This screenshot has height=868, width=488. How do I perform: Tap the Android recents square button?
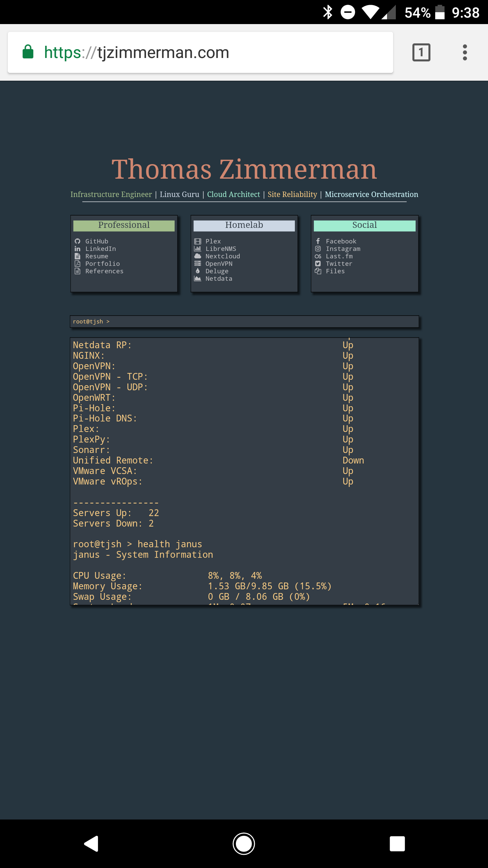[x=397, y=844]
